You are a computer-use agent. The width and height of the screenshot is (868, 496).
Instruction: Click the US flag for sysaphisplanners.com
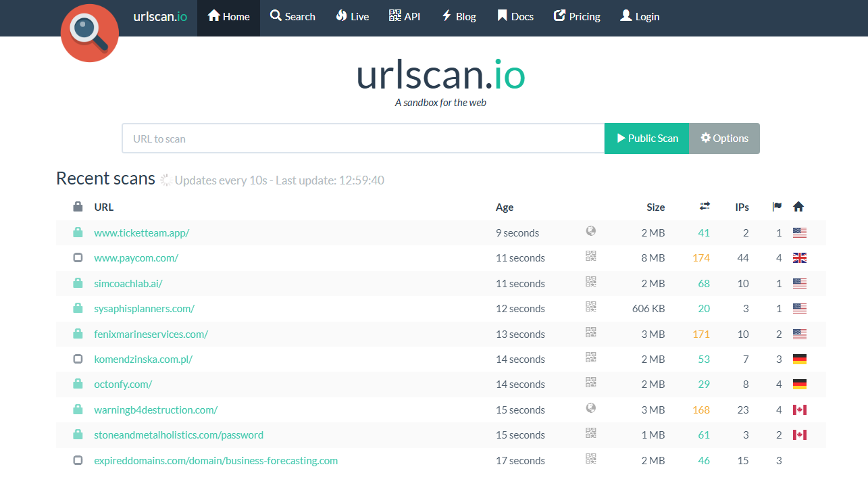tap(800, 308)
